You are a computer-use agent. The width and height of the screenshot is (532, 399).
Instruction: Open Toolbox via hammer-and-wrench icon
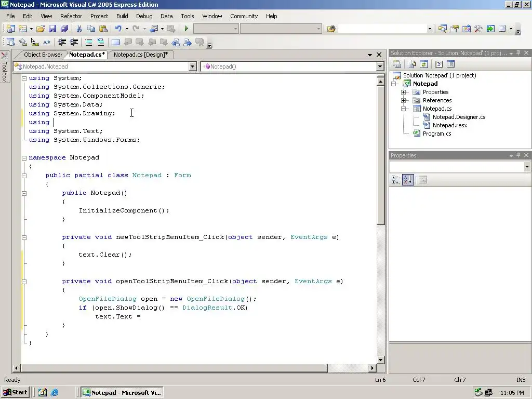tap(478, 29)
